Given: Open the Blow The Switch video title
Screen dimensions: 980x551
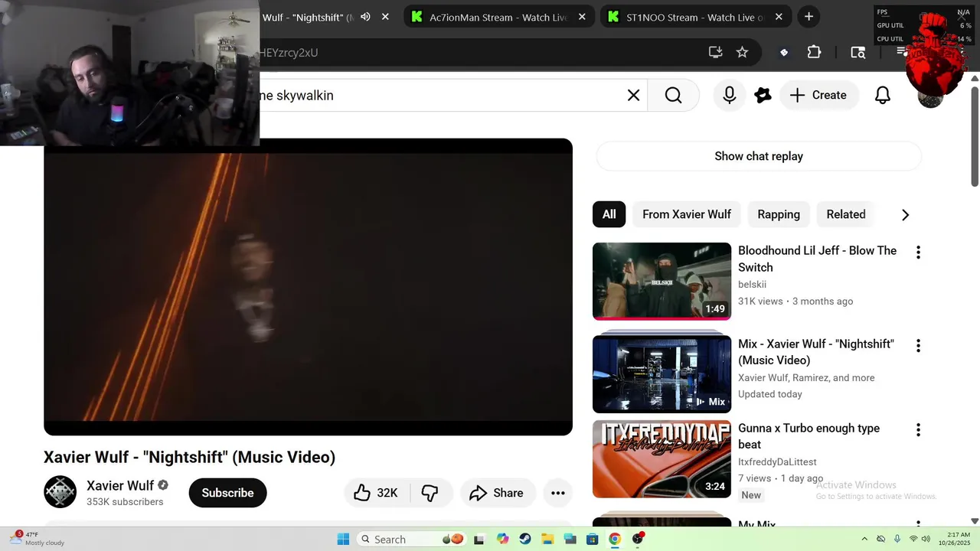Looking at the screenshot, I should [817, 259].
